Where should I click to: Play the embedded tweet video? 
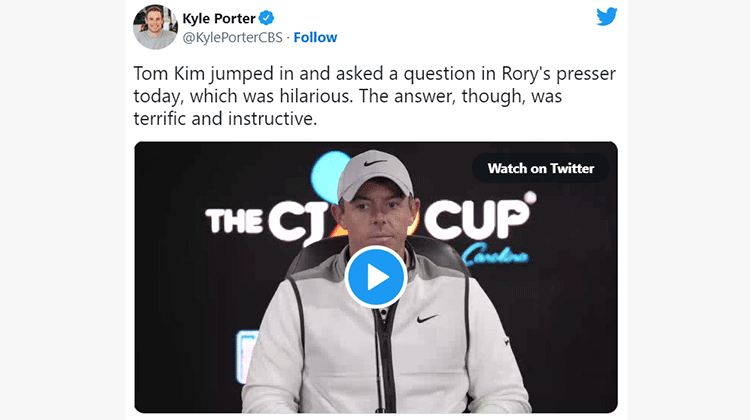[x=375, y=277]
